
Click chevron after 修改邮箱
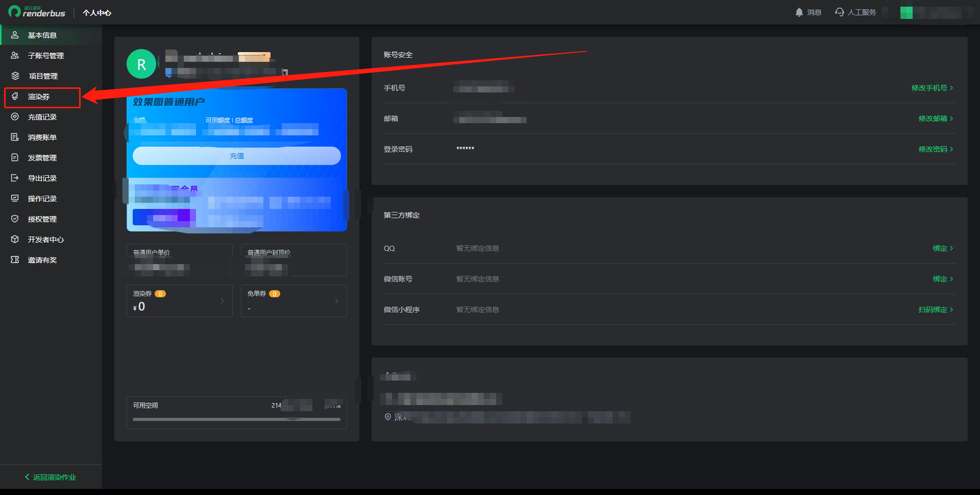tap(951, 119)
